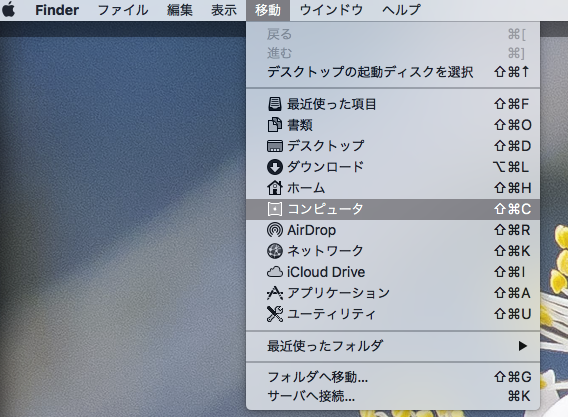Screen dimensions: 568x417
Task: Close the open 移動 menu
Action: [268, 10]
